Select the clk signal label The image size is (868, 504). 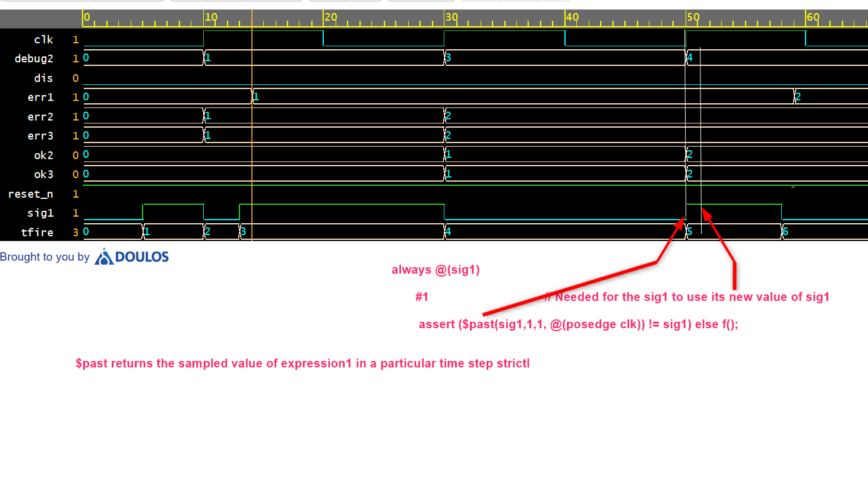click(43, 39)
